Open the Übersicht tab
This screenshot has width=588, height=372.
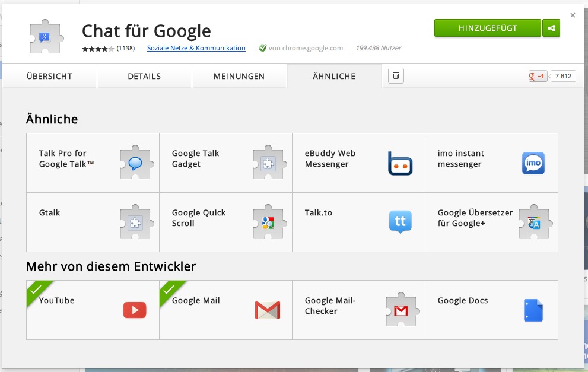pos(49,76)
